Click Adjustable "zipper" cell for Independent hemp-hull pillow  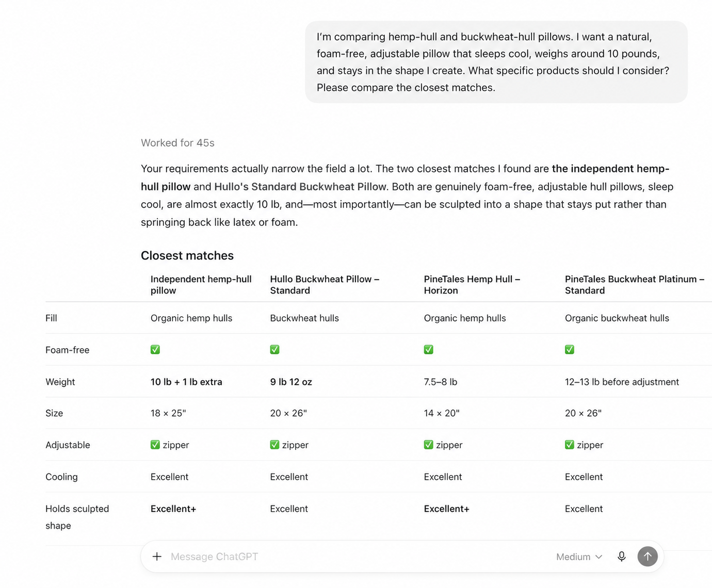(x=170, y=445)
